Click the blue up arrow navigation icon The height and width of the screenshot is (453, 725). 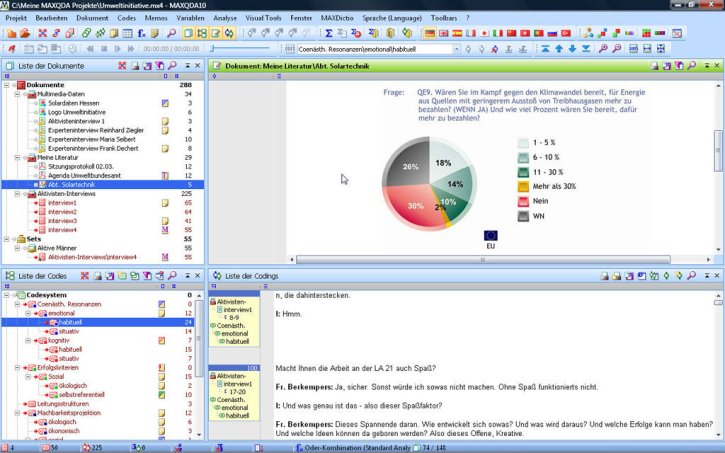pyautogui.click(x=559, y=49)
